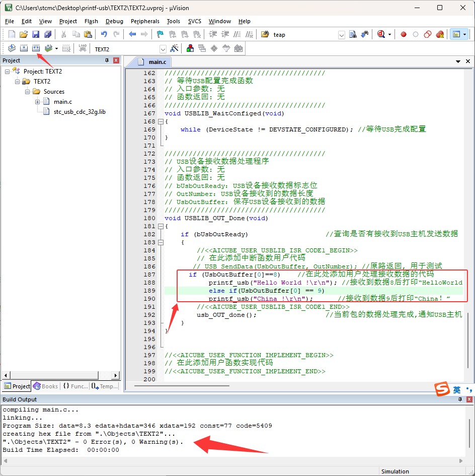Switch to the Books panel tab
Viewport: 475px width, 476px height.
point(45,386)
